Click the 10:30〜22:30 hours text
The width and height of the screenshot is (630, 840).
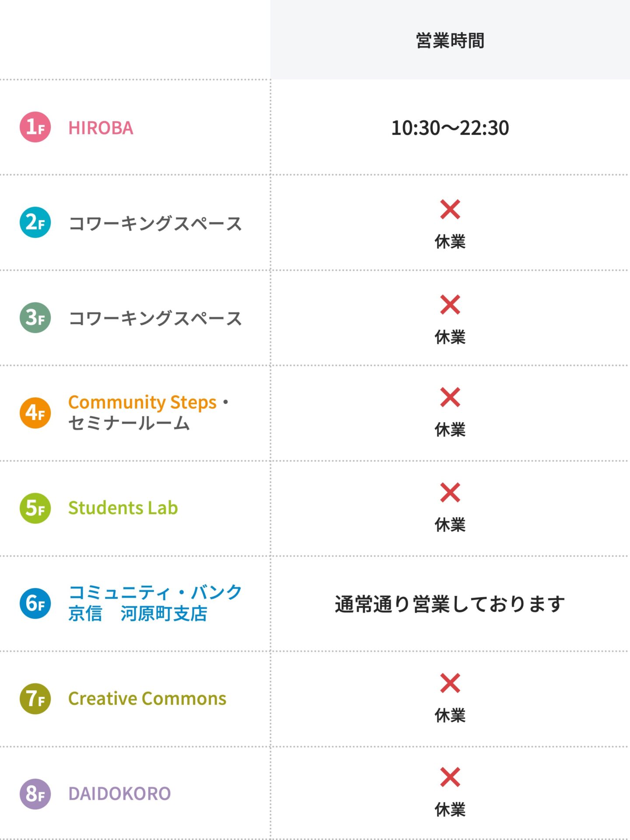[450, 128]
